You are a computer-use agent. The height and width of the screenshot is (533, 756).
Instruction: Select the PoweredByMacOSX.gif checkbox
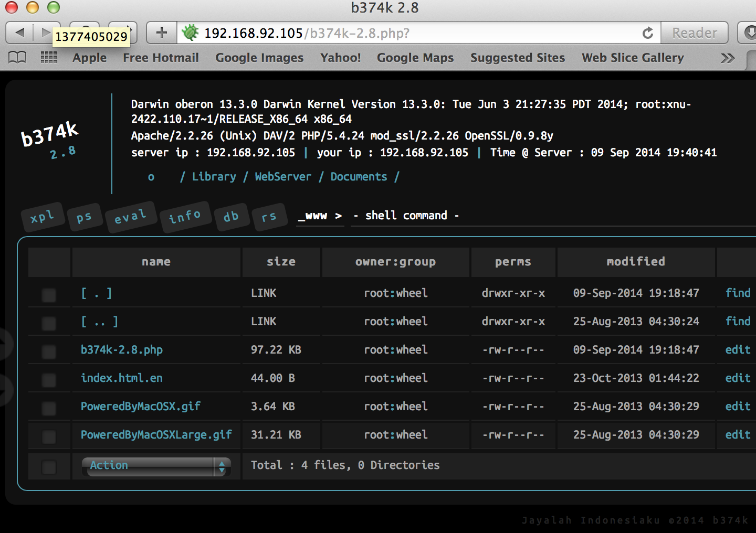point(49,408)
